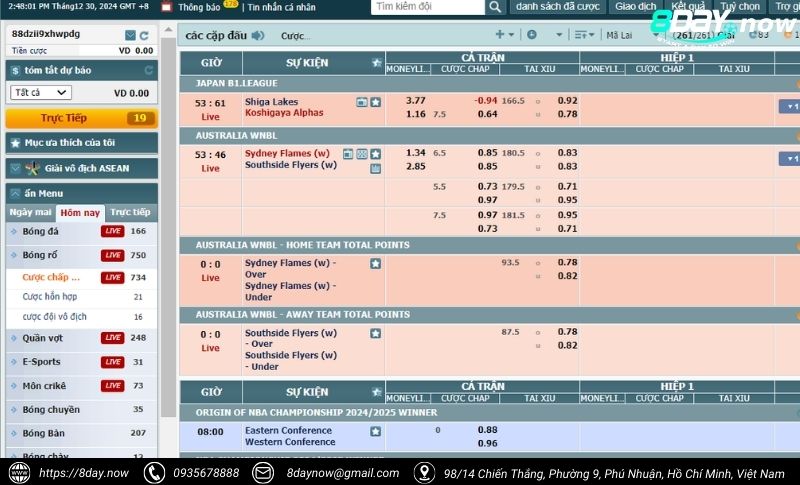800x485 pixels.
Task: Open live stats icon for Shiga Lakes match
Action: click(x=361, y=102)
